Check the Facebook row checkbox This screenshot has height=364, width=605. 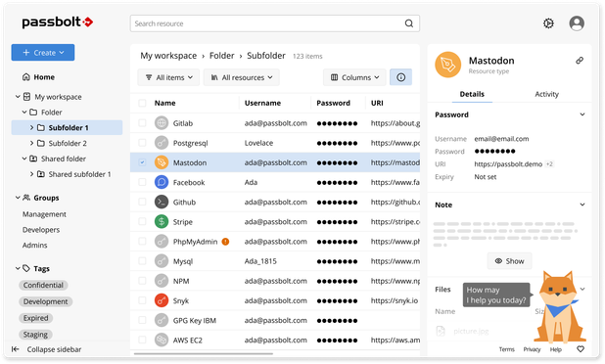142,182
